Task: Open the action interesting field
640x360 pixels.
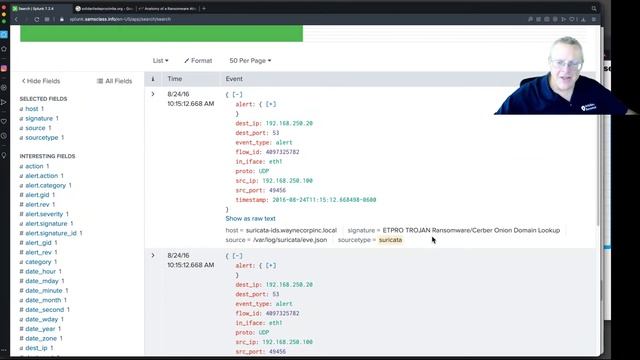Action: pyautogui.click(x=34, y=166)
